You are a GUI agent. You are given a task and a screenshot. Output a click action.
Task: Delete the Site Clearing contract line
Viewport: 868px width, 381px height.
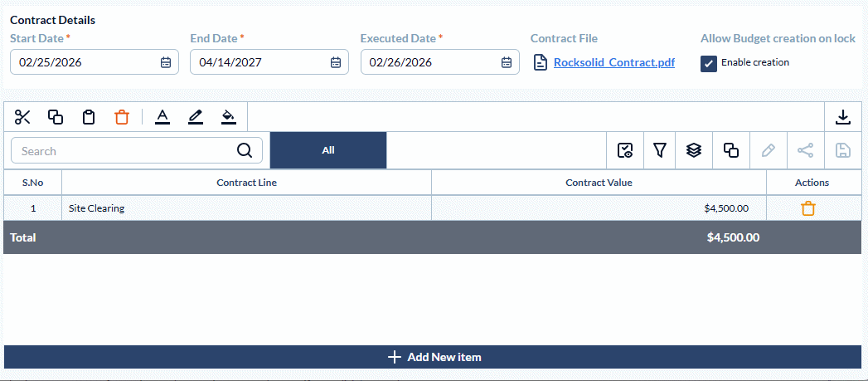(x=808, y=208)
